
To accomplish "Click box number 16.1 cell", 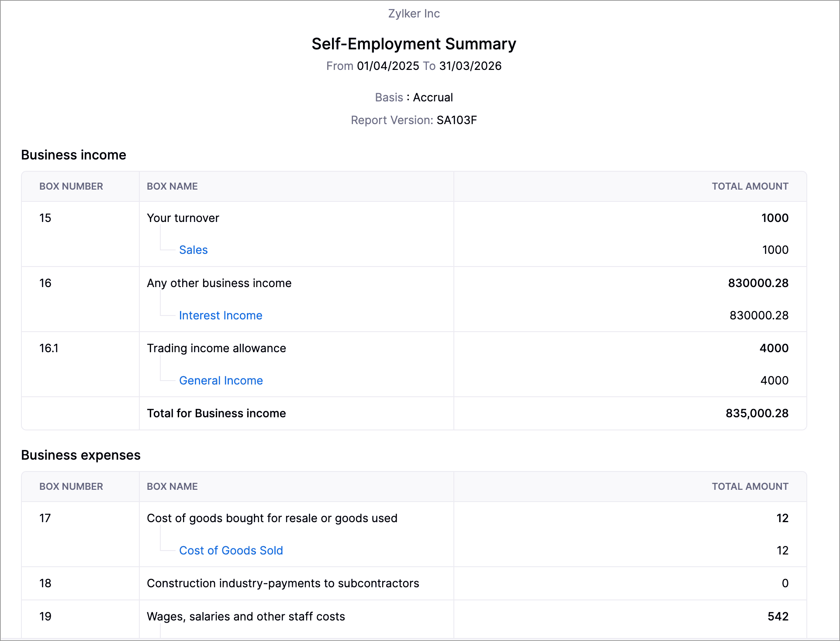I will click(x=49, y=348).
